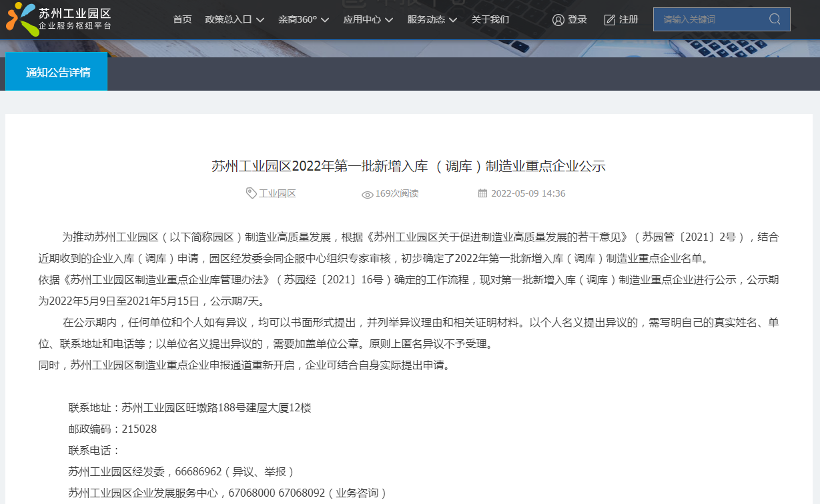
Task: Select 首页 in the navigation bar
Action: click(182, 19)
